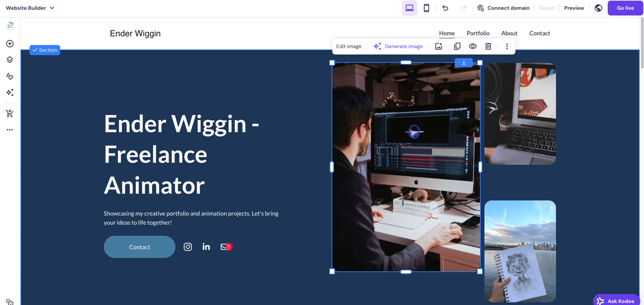
Task: Delete the selected image with trash icon
Action: 488,46
